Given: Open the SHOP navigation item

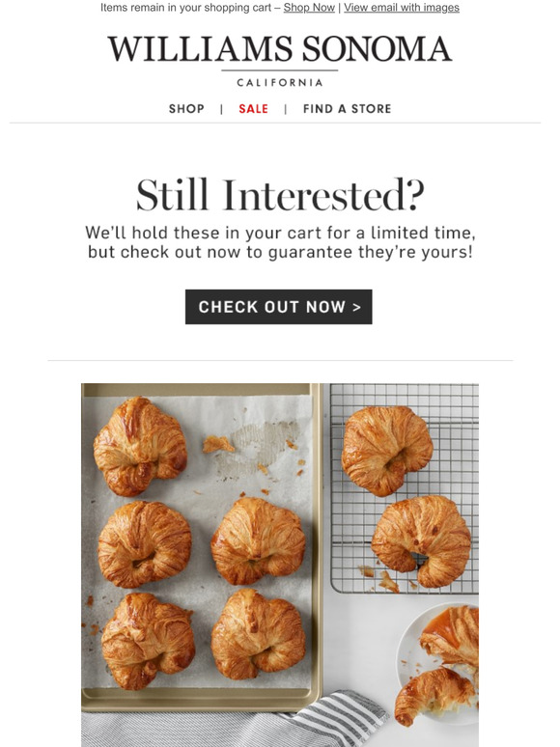Looking at the screenshot, I should click(186, 109).
